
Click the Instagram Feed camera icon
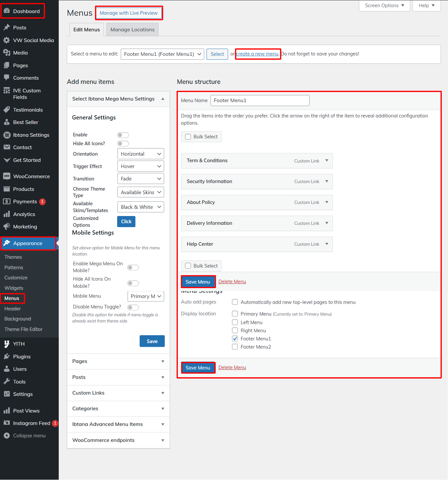point(7,423)
